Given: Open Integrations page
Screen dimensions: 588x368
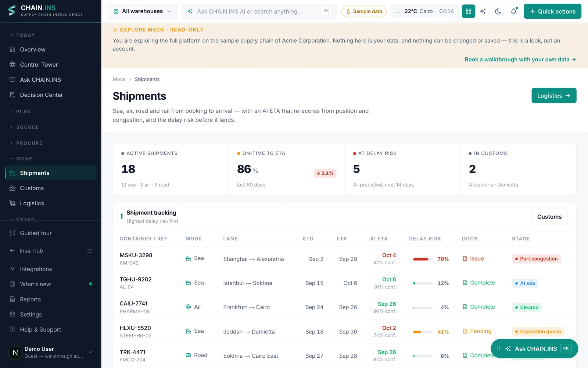Looking at the screenshot, I should (51, 269).
